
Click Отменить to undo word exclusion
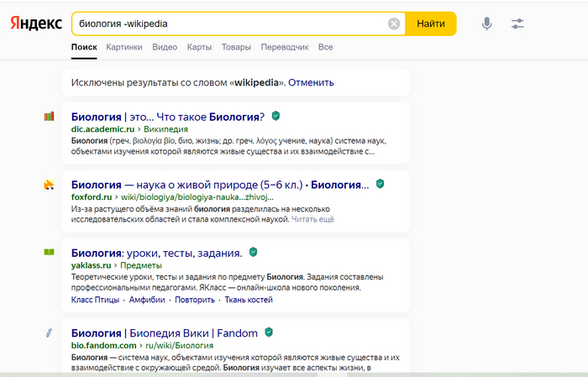click(x=311, y=82)
